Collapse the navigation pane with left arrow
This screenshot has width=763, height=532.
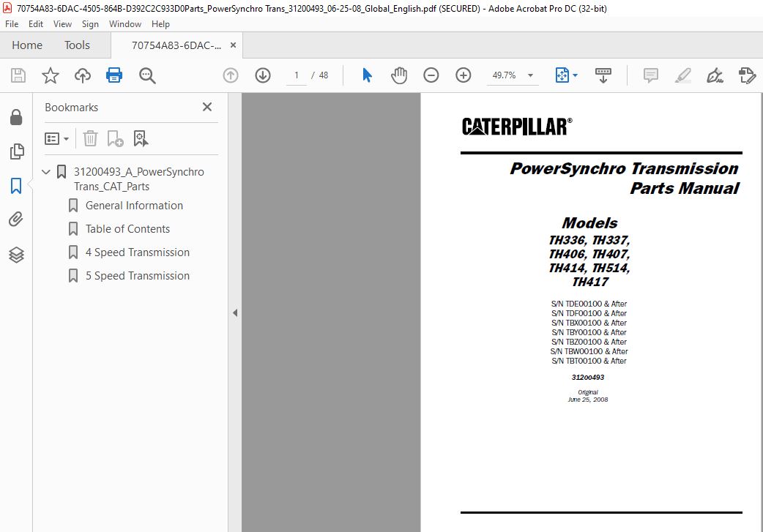coord(235,312)
